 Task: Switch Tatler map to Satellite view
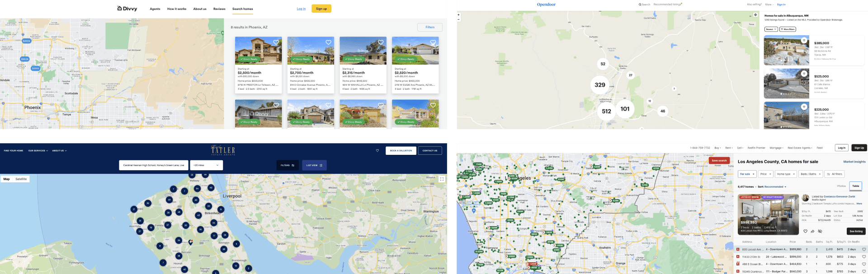[21, 179]
